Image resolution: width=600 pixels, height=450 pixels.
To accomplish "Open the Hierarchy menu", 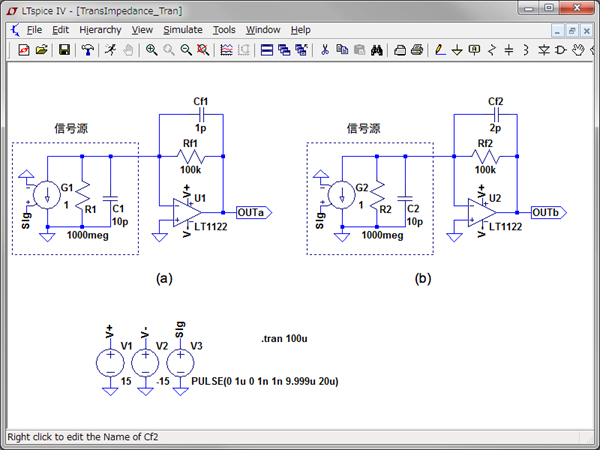I will [99, 30].
